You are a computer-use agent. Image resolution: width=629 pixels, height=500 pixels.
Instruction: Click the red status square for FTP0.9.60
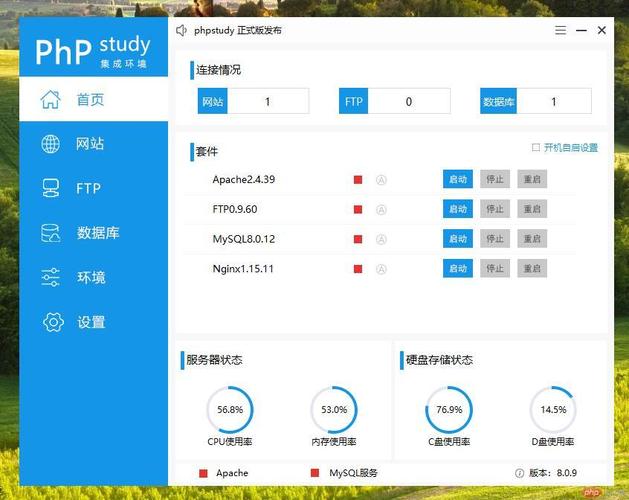tap(358, 209)
